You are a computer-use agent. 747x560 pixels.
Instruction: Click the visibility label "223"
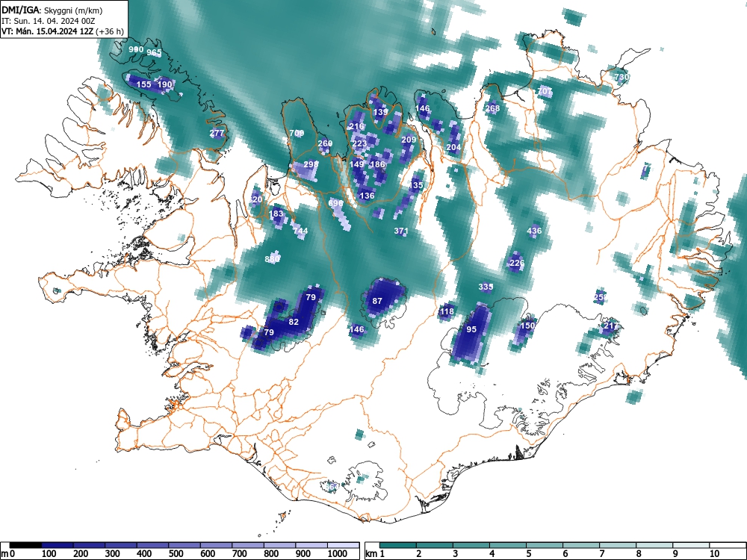pyautogui.click(x=360, y=143)
